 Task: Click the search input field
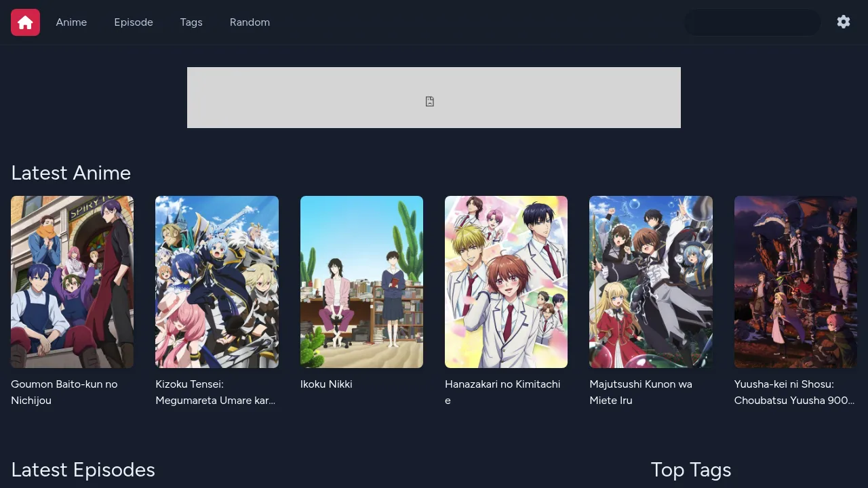[x=752, y=22]
